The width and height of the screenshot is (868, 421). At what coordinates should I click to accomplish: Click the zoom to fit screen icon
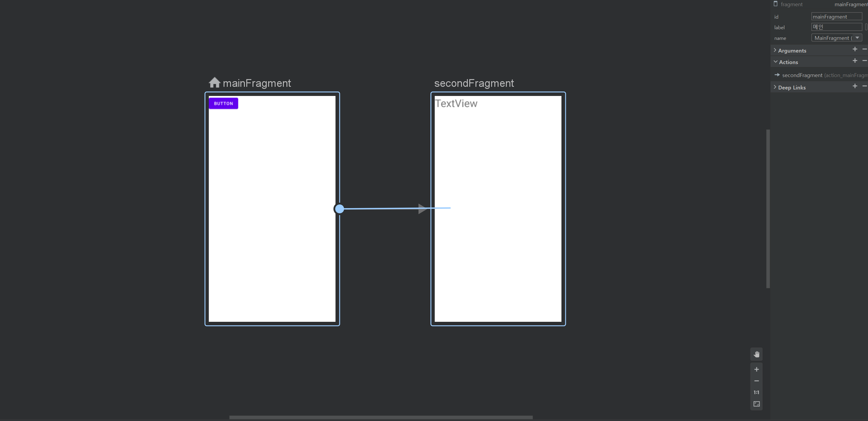coord(756,404)
